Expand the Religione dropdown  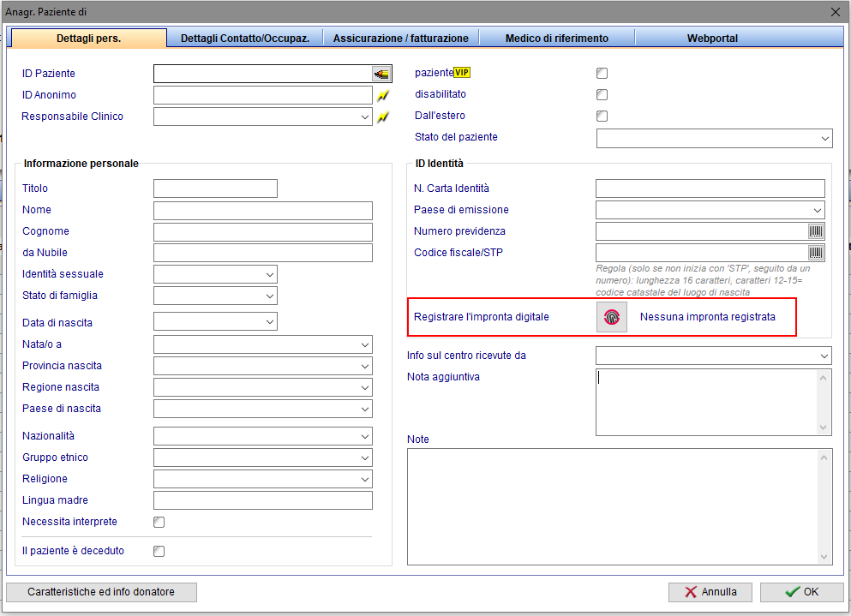pos(365,479)
